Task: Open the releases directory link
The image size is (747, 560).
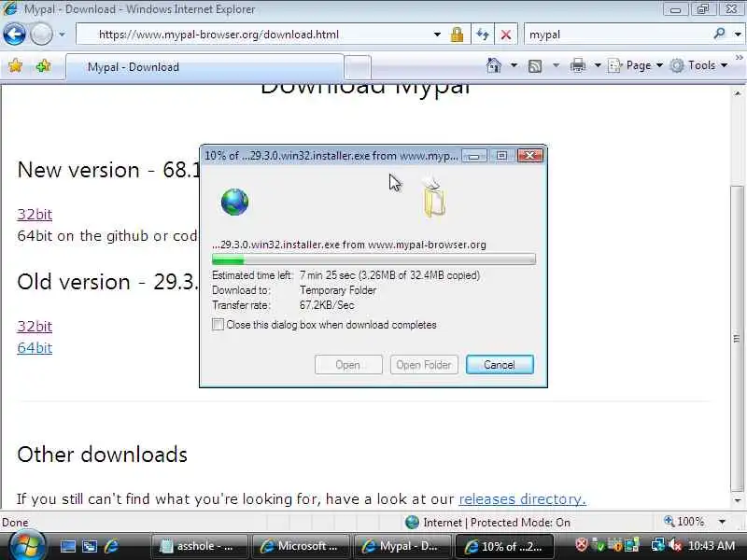Action: pyautogui.click(x=522, y=499)
